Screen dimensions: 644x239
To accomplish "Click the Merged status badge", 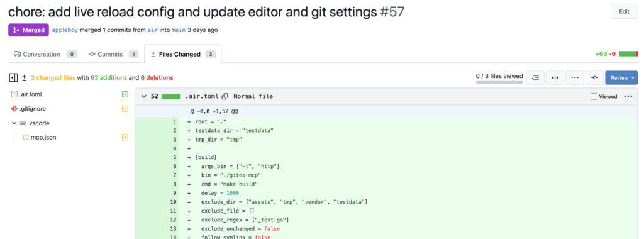I will pos(28,30).
